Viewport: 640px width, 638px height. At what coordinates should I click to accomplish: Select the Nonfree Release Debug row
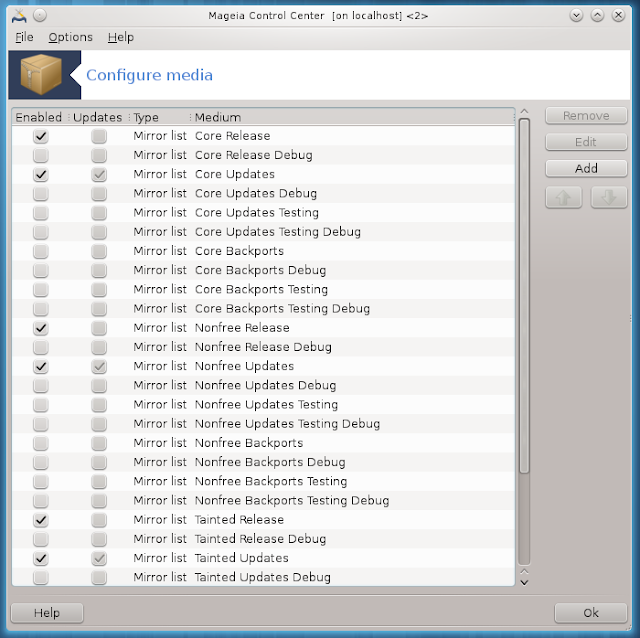(x=263, y=347)
